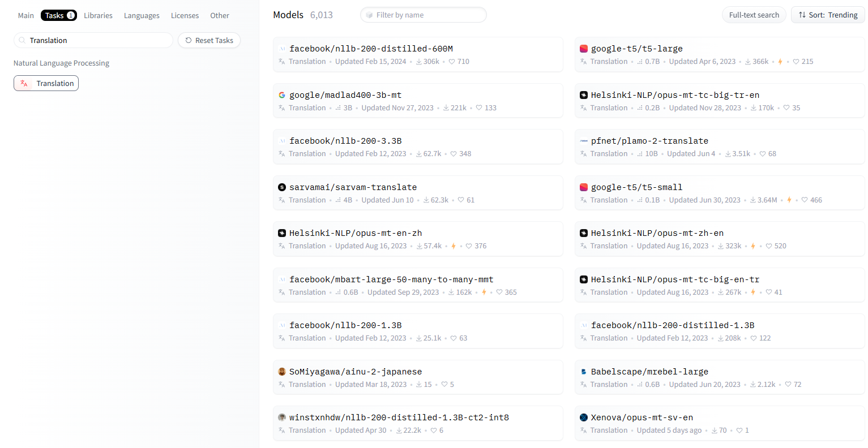This screenshot has height=448, width=868.
Task: Click the Xenova avatar beside opus-mt-sv-en
Action: (584, 417)
